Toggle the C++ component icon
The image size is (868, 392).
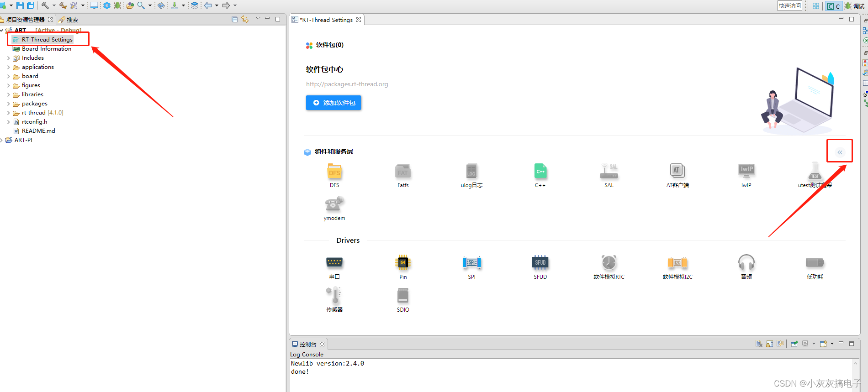tap(540, 172)
